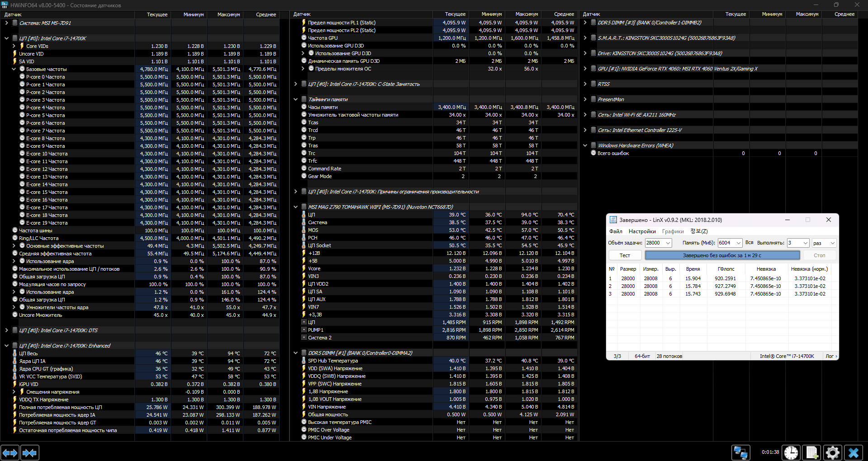Click the collapse-columns inward arrows icon
Image resolution: width=868 pixels, height=461 pixels.
[30, 452]
